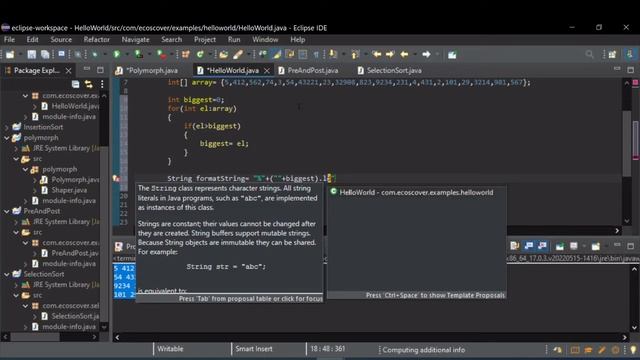640x360 pixels.
Task: Click the Open Task pencil icon
Action: pos(238,54)
